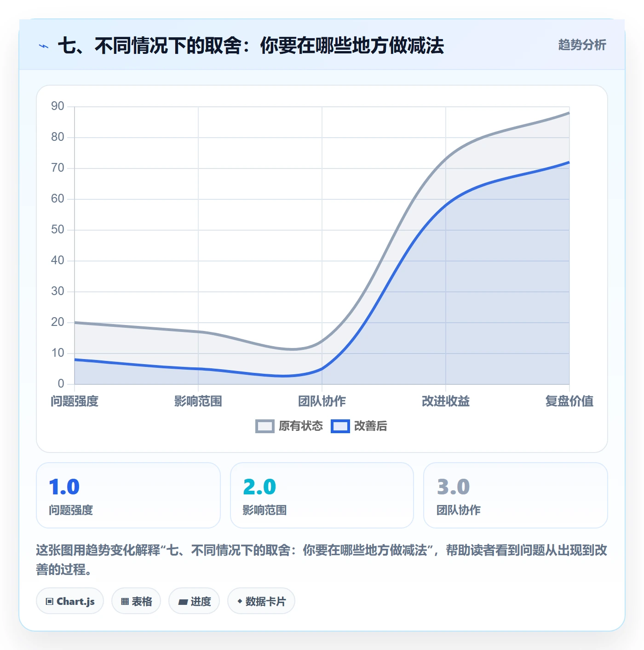Click the 50 y-axis tick label

click(57, 230)
